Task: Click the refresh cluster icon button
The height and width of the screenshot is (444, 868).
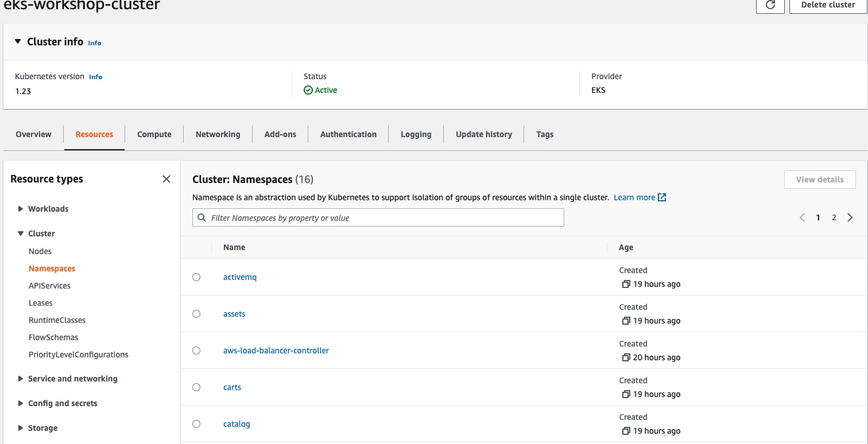Action: (770, 5)
